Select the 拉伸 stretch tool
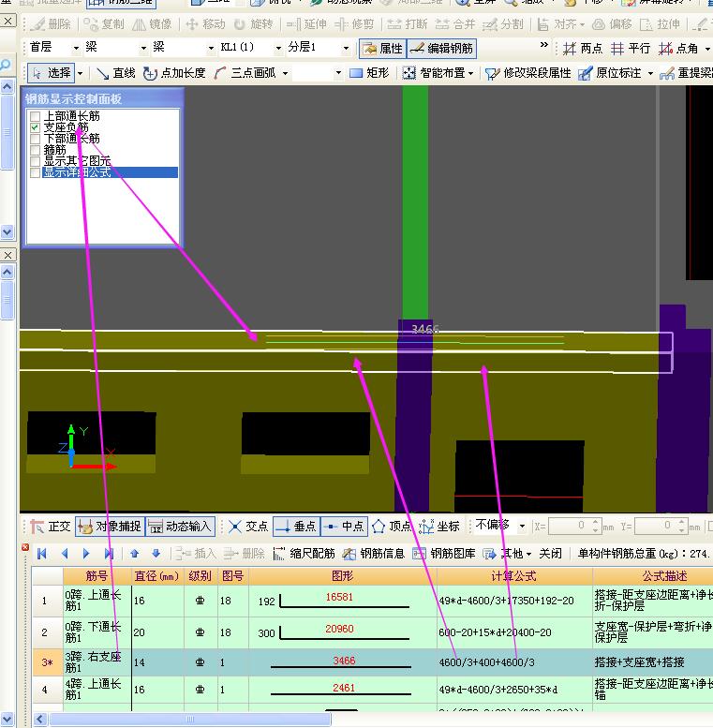This screenshot has width=713, height=728. (x=661, y=23)
